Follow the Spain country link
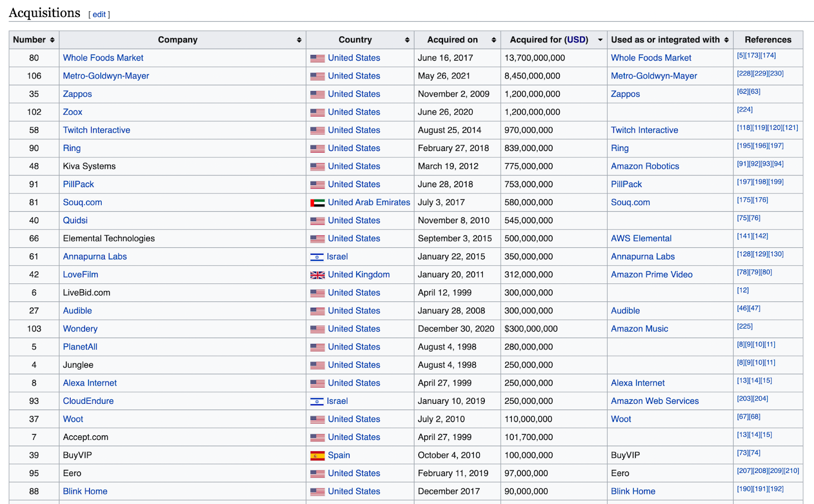The image size is (814, 504). 339,455
